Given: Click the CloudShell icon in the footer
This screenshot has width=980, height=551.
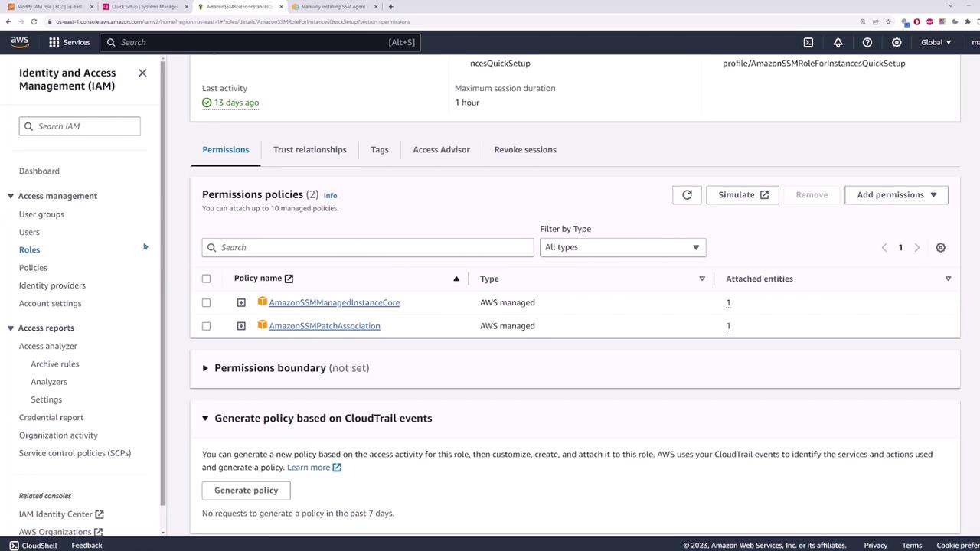Looking at the screenshot, I should click(14, 546).
